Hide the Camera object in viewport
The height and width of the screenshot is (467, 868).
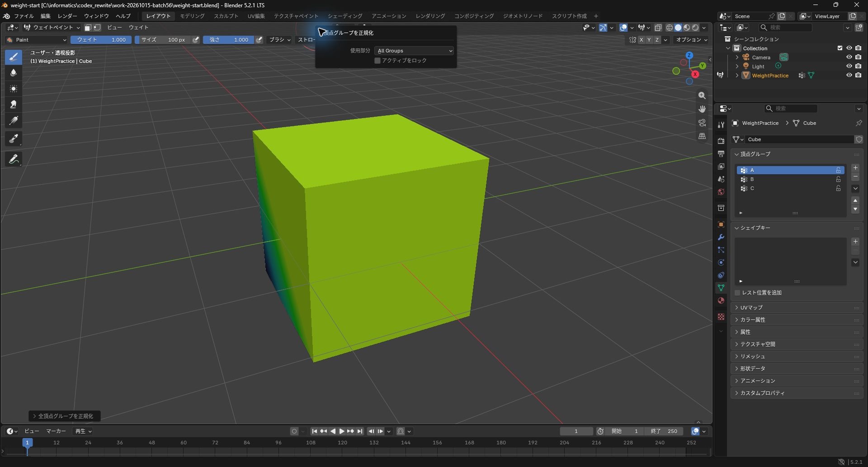tap(849, 57)
